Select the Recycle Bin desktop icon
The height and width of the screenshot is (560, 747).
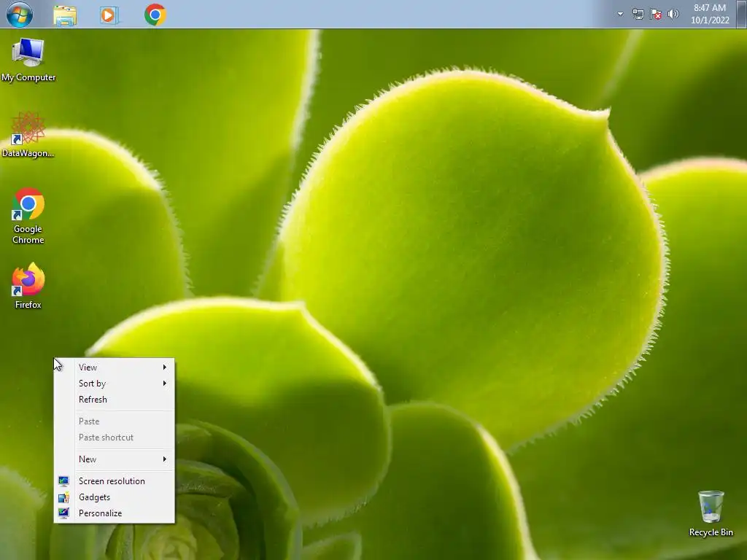coord(711,514)
